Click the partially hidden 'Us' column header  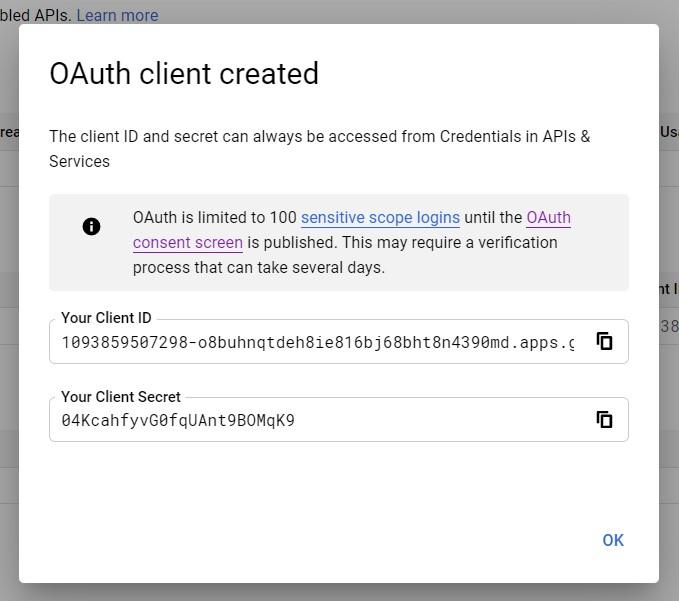[x=669, y=132]
